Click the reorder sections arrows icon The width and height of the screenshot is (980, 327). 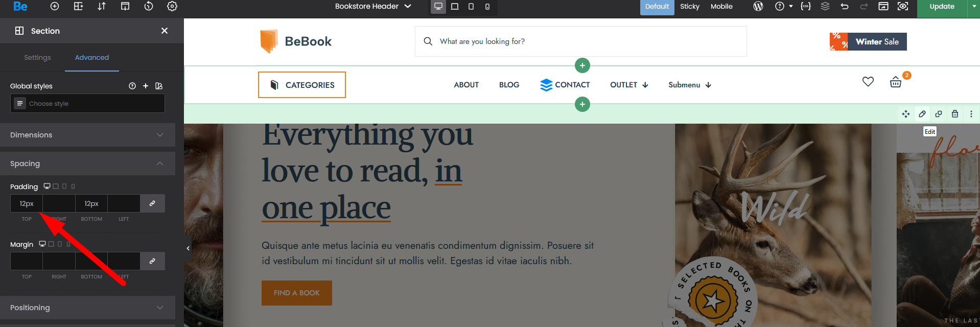(102, 6)
